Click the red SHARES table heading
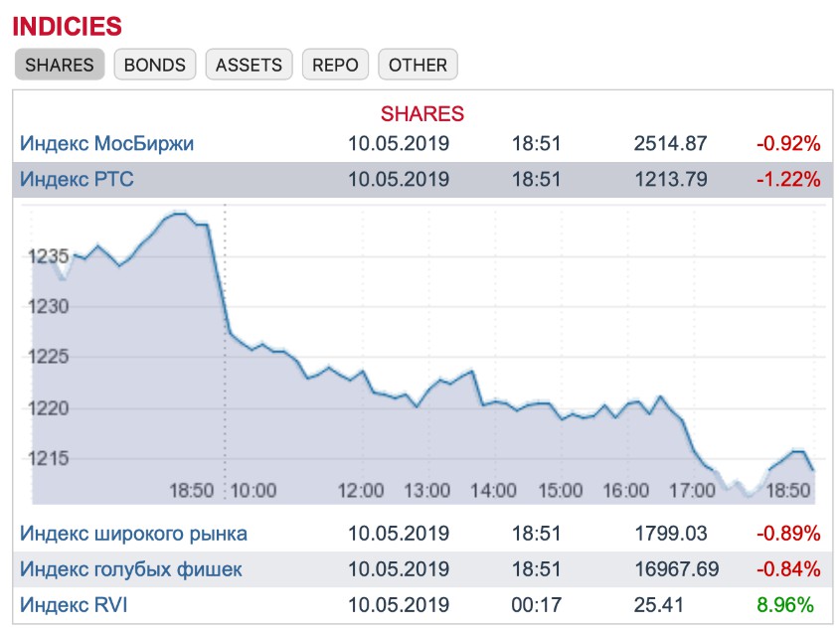 click(422, 114)
